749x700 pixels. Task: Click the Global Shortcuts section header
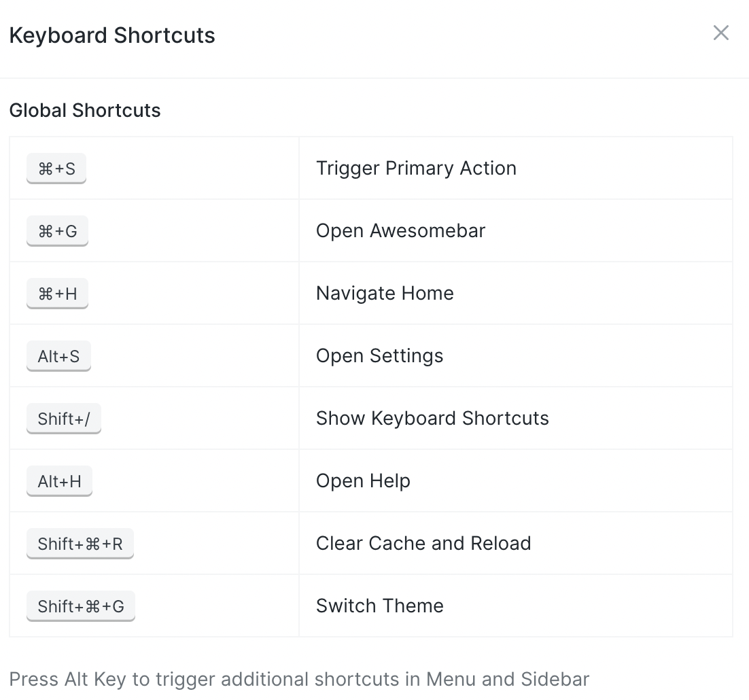click(84, 110)
